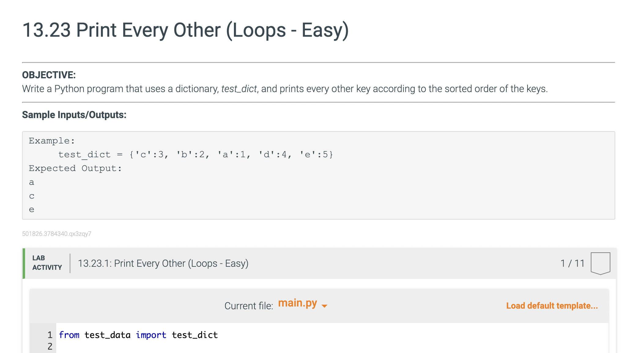The width and height of the screenshot is (644, 353).
Task: Click the 1 / 11 score text
Action: 572,263
